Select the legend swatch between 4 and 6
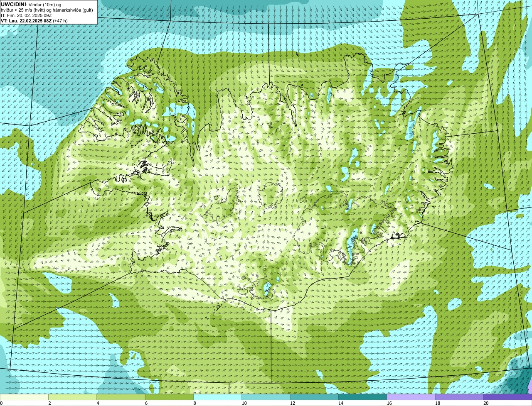The height and width of the screenshot is (406, 532). click(x=121, y=397)
